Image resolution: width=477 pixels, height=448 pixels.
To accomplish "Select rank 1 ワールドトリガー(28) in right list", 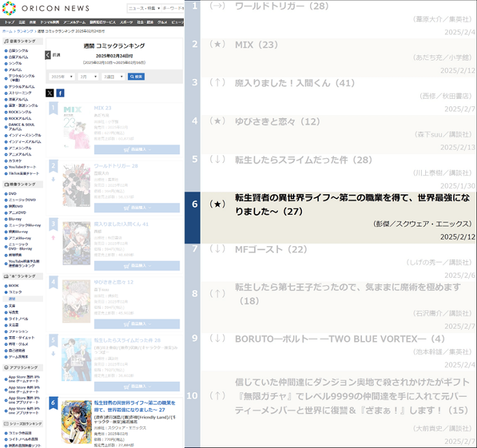I will [330, 19].
